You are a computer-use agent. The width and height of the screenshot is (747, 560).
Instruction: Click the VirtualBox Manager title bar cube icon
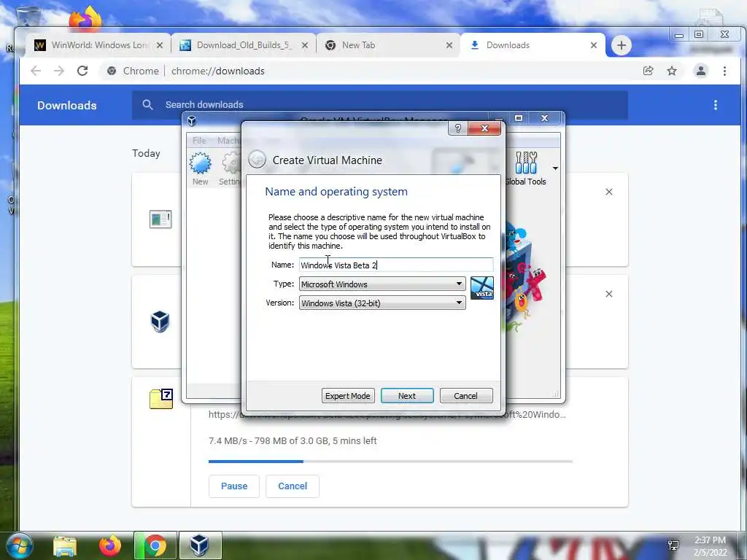(192, 120)
